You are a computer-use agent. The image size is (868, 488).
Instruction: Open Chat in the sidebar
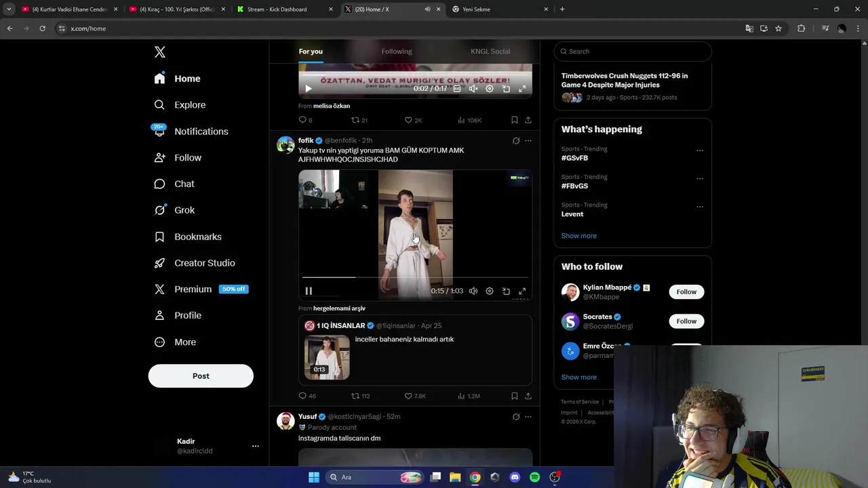[174, 184]
